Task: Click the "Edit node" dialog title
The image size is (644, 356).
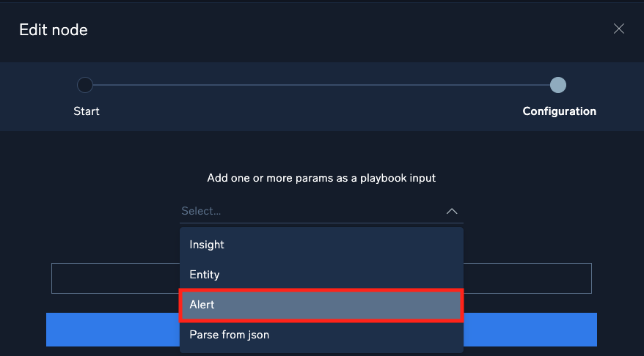Action: pyautogui.click(x=54, y=30)
